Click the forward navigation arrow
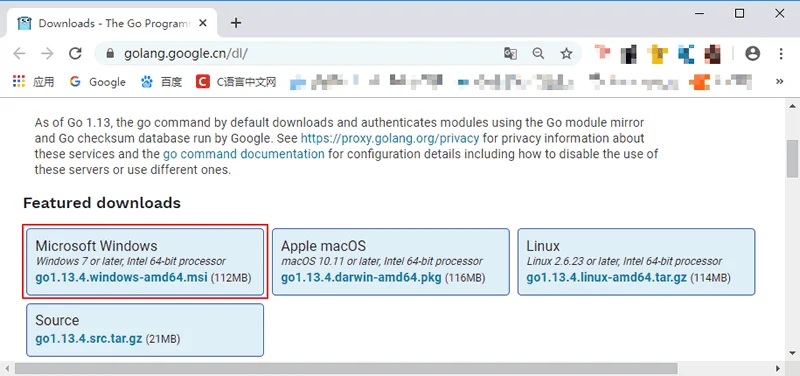 [x=47, y=54]
